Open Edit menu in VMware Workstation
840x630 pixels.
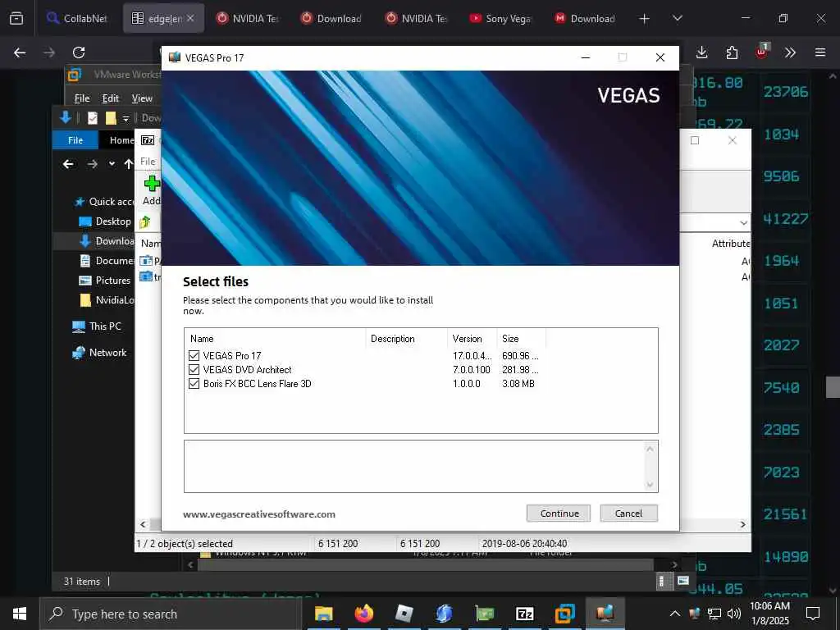click(x=111, y=98)
